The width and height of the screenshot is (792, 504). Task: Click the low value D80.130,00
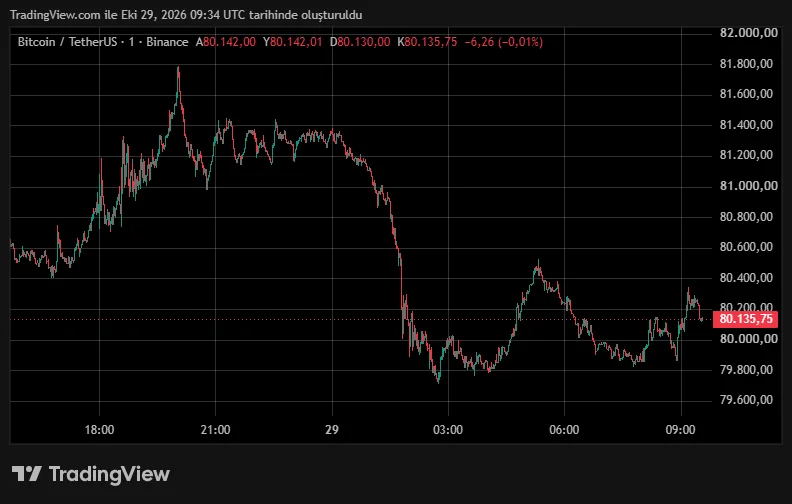point(360,42)
